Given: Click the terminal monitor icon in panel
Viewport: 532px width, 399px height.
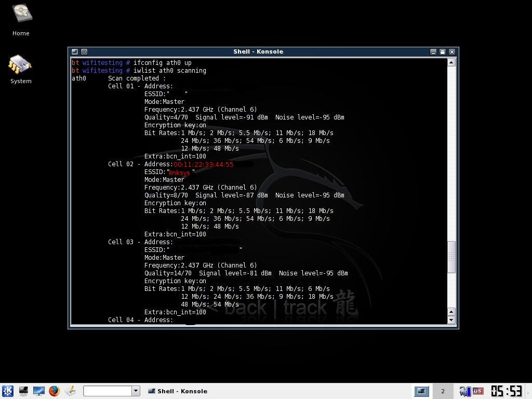Looking at the screenshot, I should click(23, 391).
